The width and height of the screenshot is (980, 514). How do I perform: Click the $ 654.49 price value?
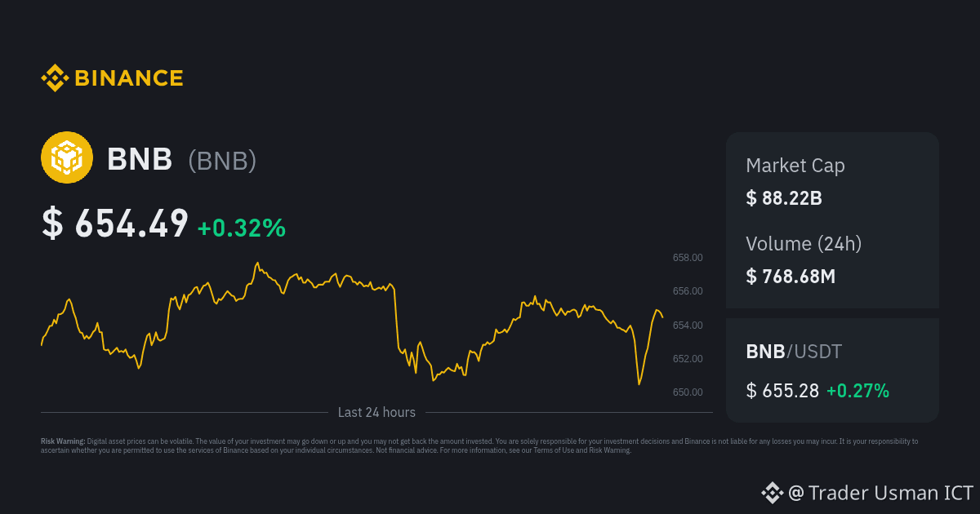(115, 224)
